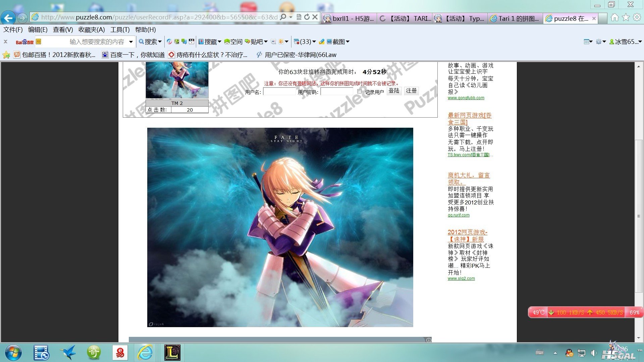The width and height of the screenshot is (644, 362).
Task: Click the video clapperboard icon on Baidu toolbar
Action: pos(192,42)
